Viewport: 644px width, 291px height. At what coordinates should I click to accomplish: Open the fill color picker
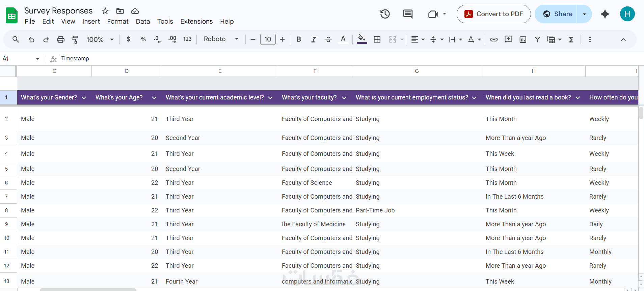[x=362, y=39]
